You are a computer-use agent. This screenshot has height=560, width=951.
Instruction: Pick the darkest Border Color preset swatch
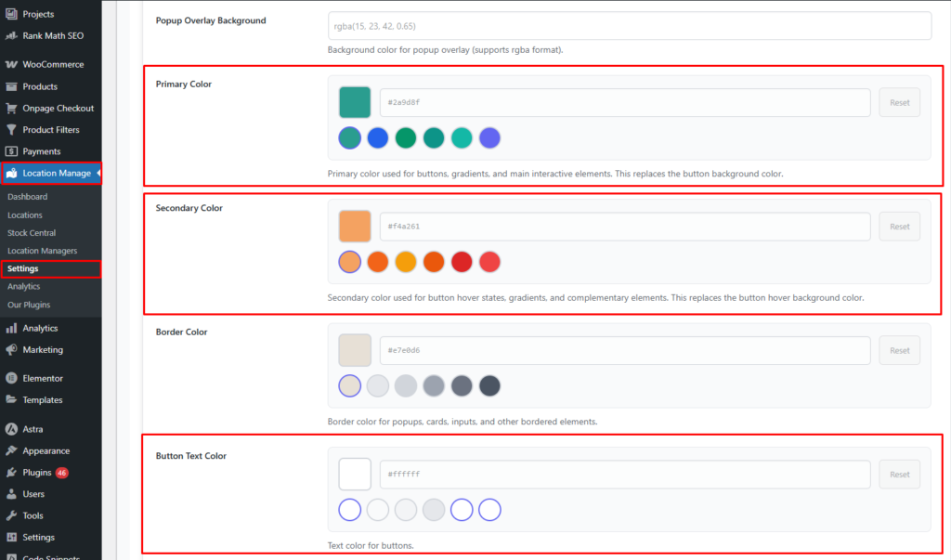click(489, 385)
